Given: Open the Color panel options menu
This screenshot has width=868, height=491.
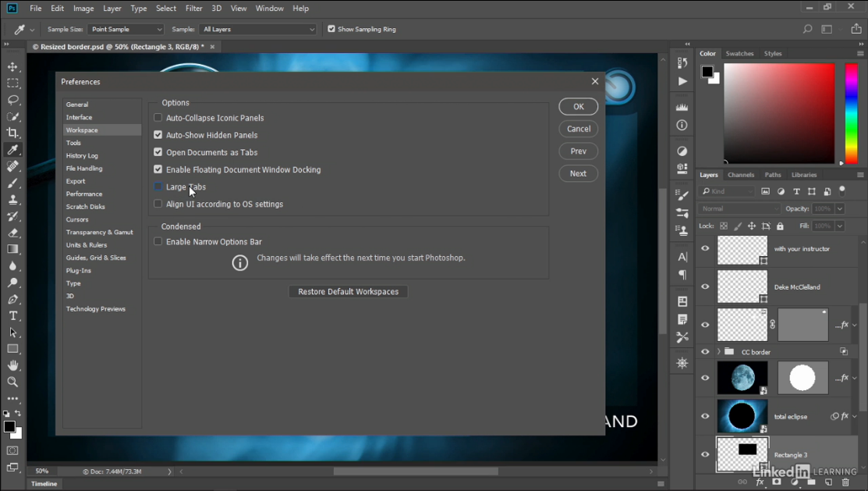Looking at the screenshot, I should [x=860, y=54].
